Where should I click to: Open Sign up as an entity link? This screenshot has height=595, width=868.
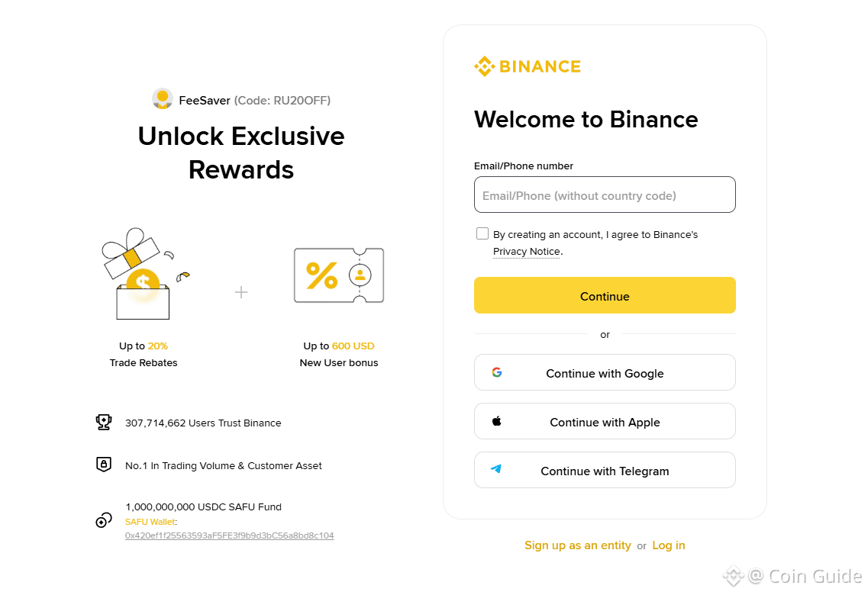(577, 545)
